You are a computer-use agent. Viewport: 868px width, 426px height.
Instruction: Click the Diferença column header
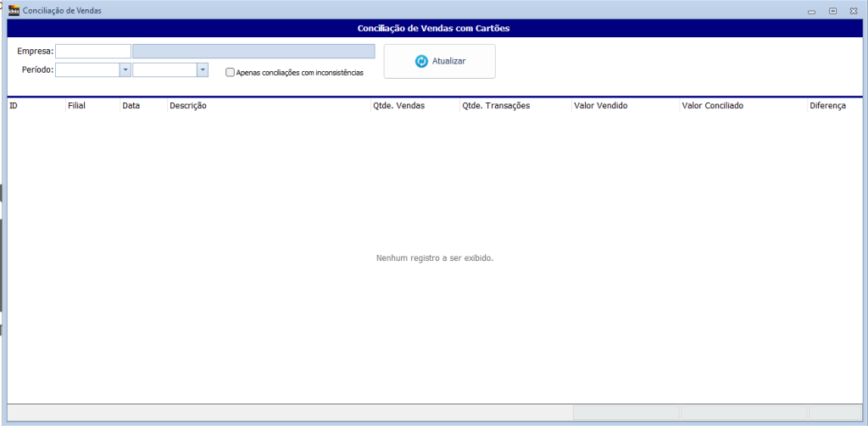click(x=833, y=106)
